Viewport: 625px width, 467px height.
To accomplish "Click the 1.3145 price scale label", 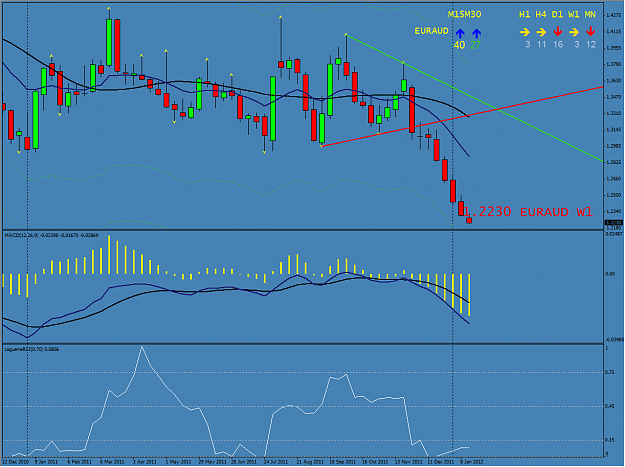I will click(x=613, y=130).
